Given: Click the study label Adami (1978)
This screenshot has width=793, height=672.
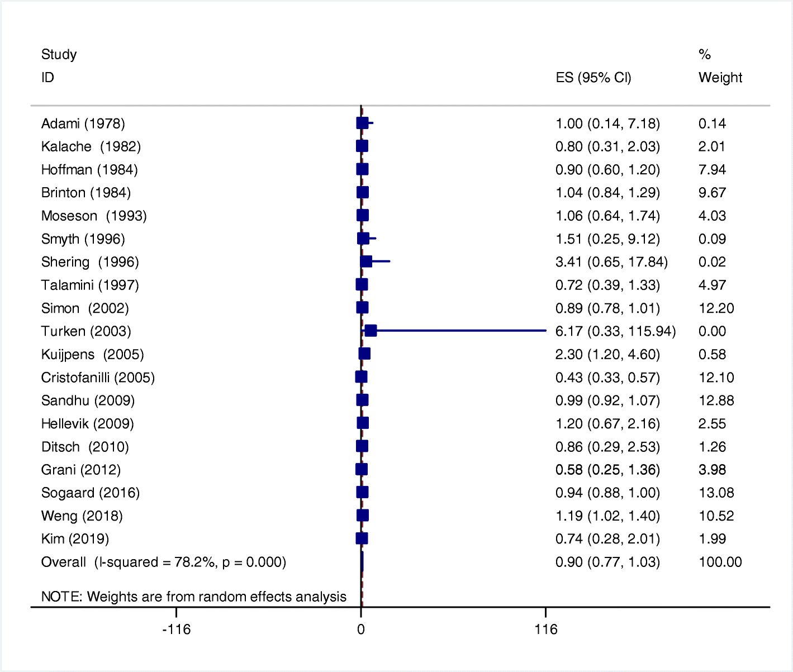Looking at the screenshot, I should 83,123.
